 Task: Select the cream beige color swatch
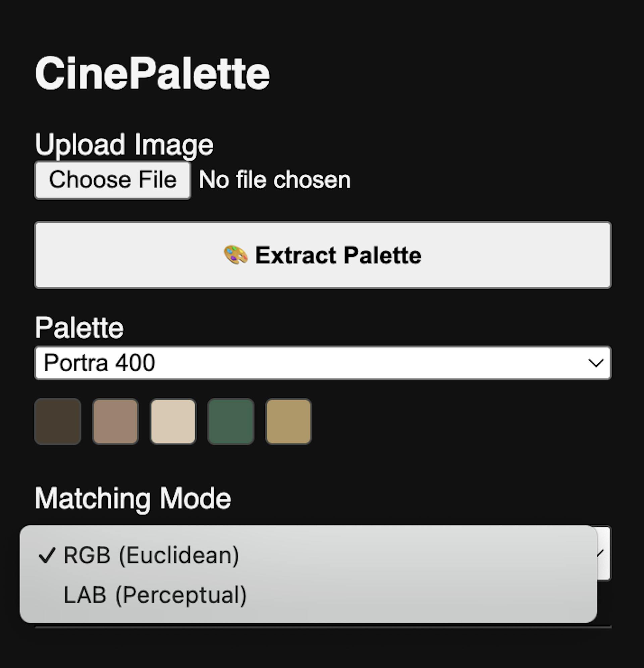click(x=173, y=422)
